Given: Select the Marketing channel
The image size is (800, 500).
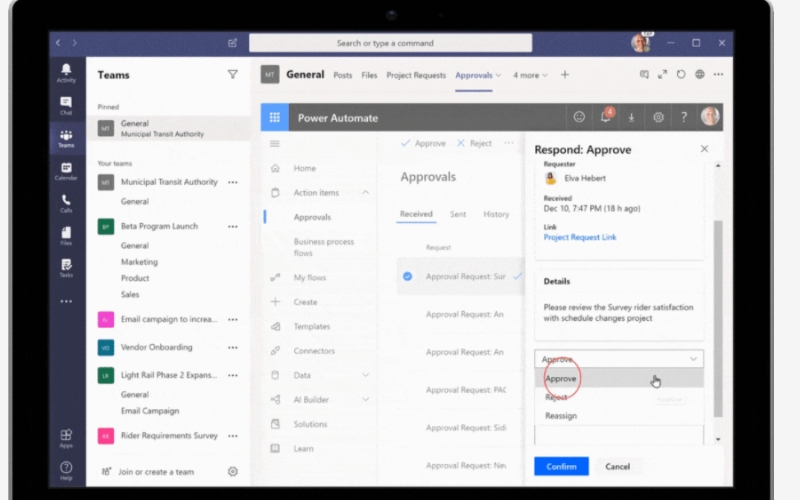Looking at the screenshot, I should 139,262.
